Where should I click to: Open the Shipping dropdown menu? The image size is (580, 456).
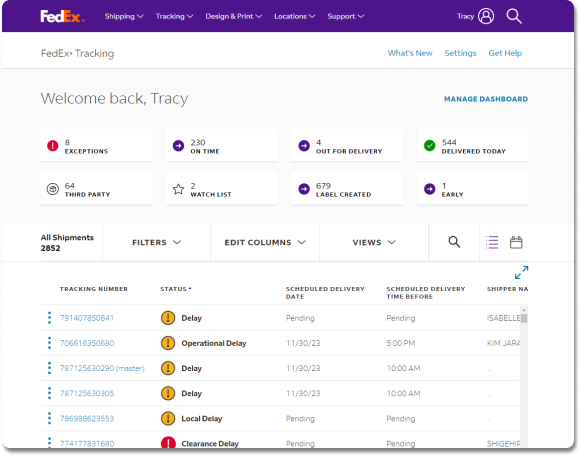(x=124, y=16)
